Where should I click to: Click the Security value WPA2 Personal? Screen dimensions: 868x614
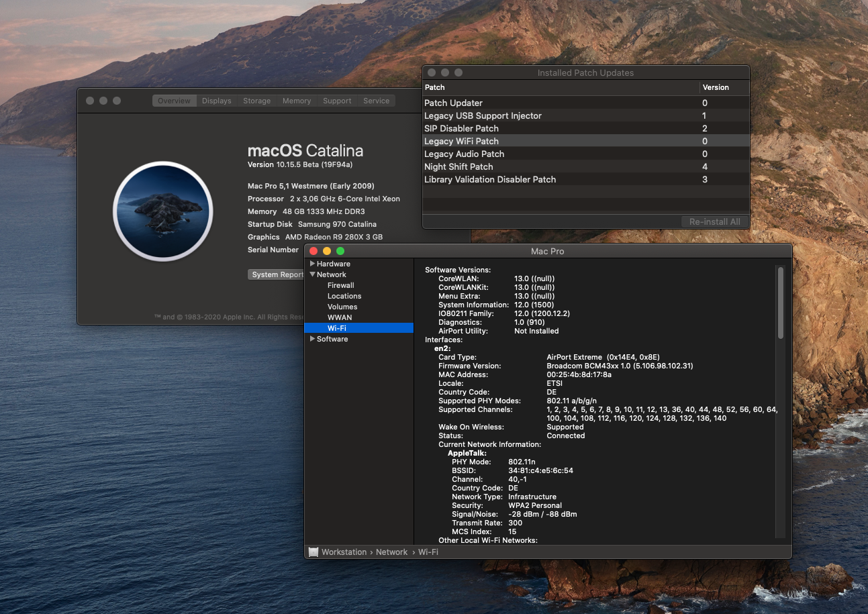[535, 505]
